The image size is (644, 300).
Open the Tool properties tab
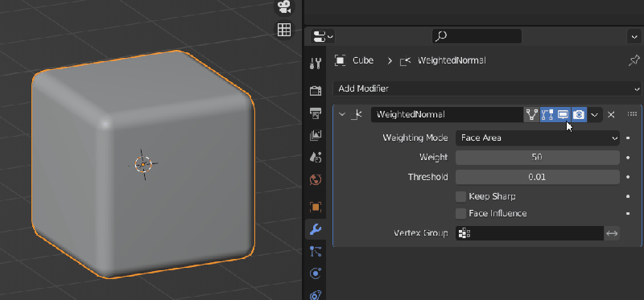coord(316,64)
